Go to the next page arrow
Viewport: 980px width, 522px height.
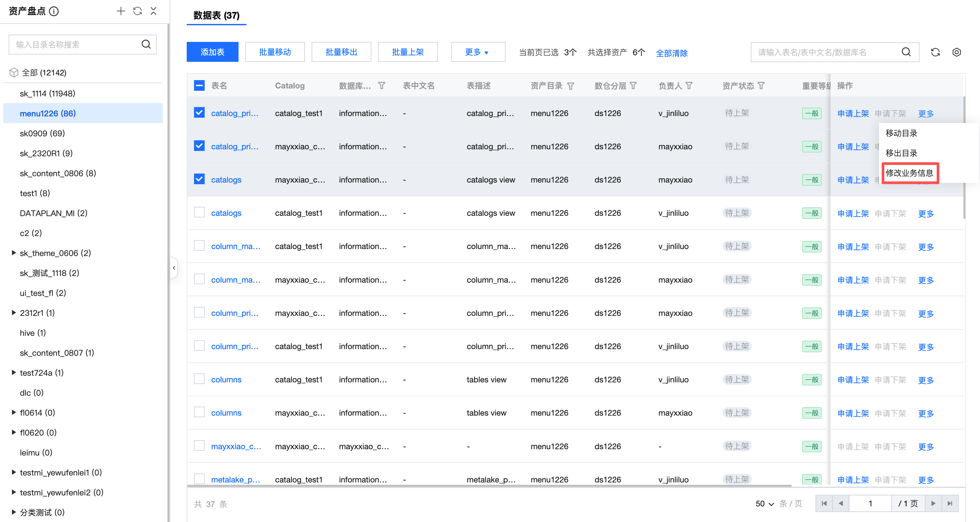933,503
